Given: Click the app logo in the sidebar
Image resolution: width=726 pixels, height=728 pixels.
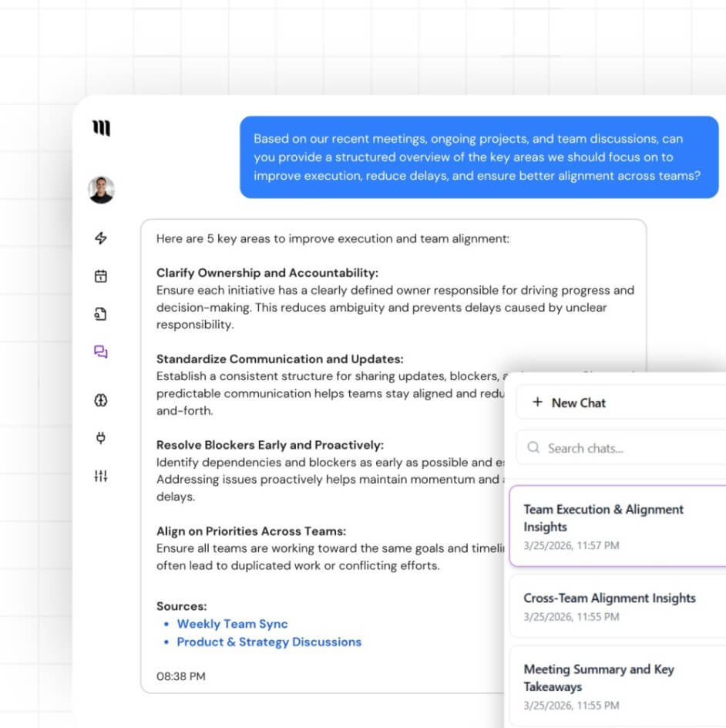Looking at the screenshot, I should point(101,128).
